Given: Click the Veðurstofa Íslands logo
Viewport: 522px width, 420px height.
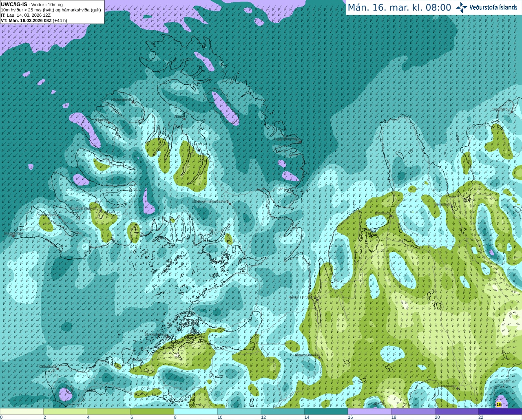Looking at the screenshot, I should [487, 7].
